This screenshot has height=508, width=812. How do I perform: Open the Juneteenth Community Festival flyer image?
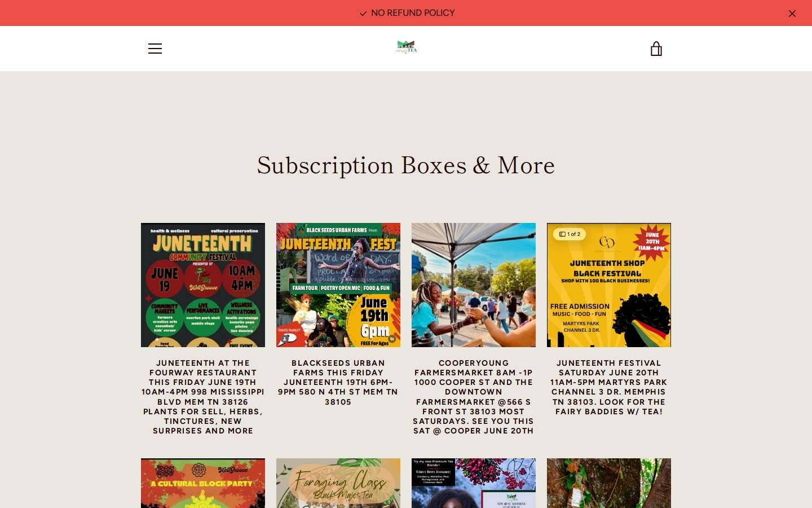click(x=203, y=285)
